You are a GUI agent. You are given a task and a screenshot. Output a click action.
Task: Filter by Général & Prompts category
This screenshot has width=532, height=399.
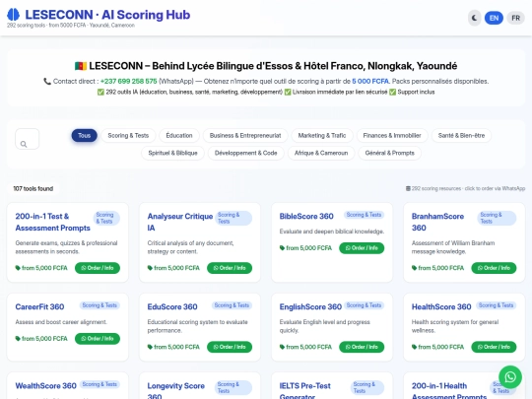click(x=390, y=153)
